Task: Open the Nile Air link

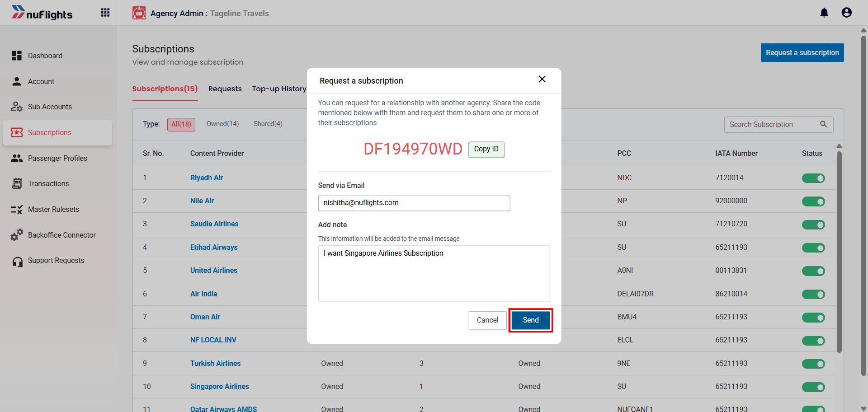Action: pos(202,201)
